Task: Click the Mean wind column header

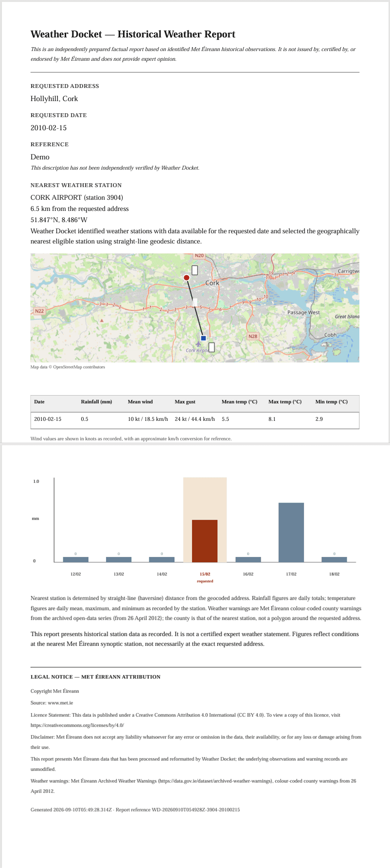Action: 140,402
